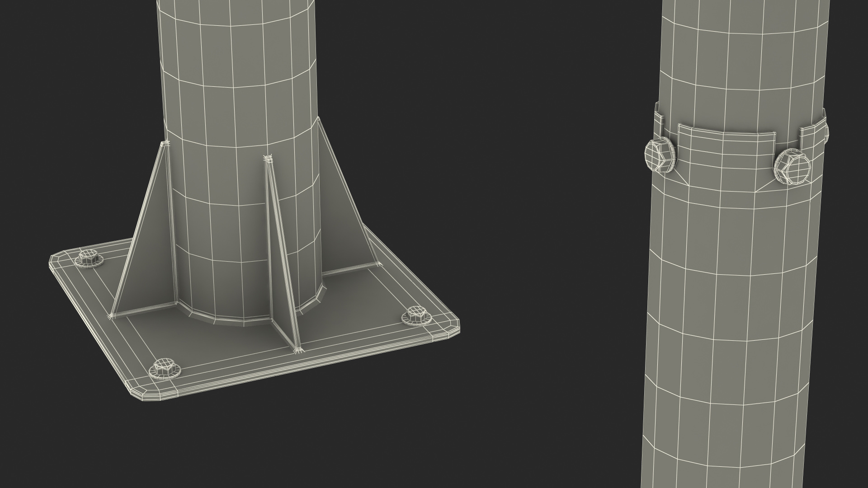Click the left hex bolt on pole clamp

point(659,156)
